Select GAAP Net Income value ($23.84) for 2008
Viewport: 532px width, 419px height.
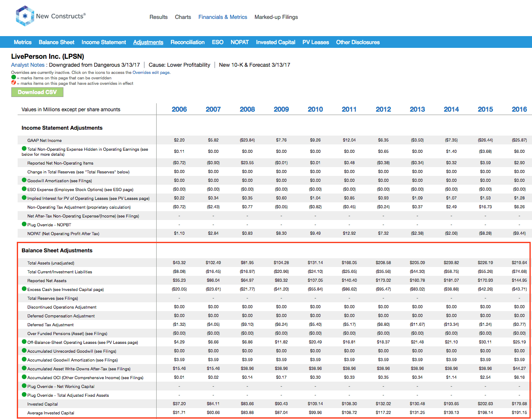click(247, 140)
